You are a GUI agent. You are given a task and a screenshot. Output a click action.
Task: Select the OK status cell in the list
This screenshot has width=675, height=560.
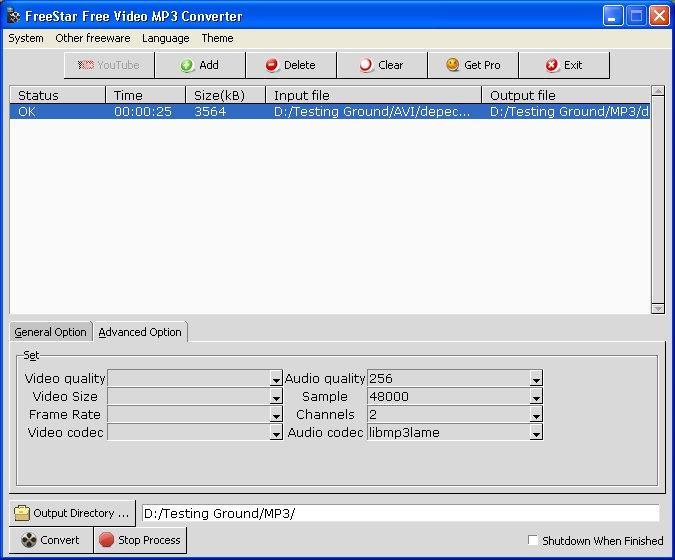[x=57, y=112]
